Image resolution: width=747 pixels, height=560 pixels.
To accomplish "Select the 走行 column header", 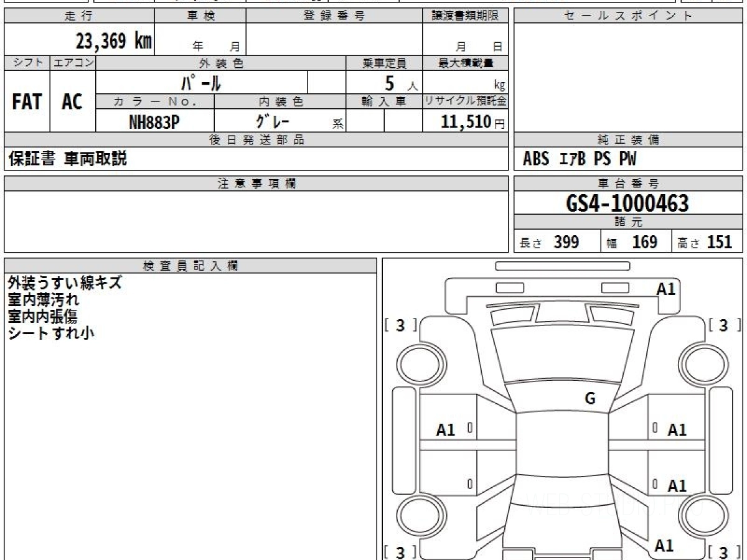I will tap(79, 16).
